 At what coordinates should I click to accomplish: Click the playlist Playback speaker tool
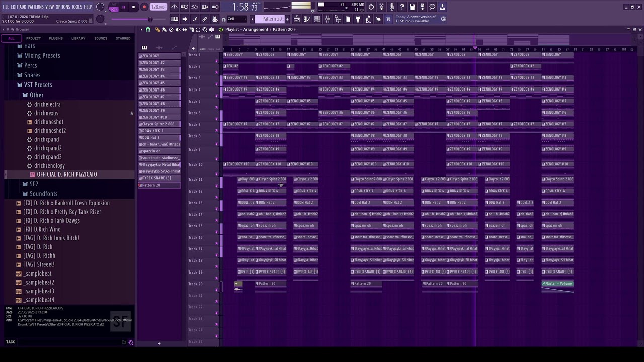211,30
